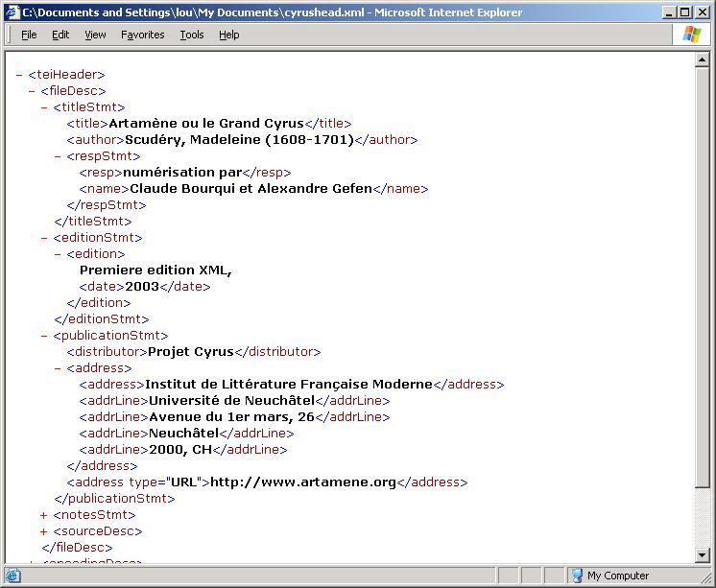Expand the notesStmt element
This screenshot has height=588, width=716.
point(44,515)
